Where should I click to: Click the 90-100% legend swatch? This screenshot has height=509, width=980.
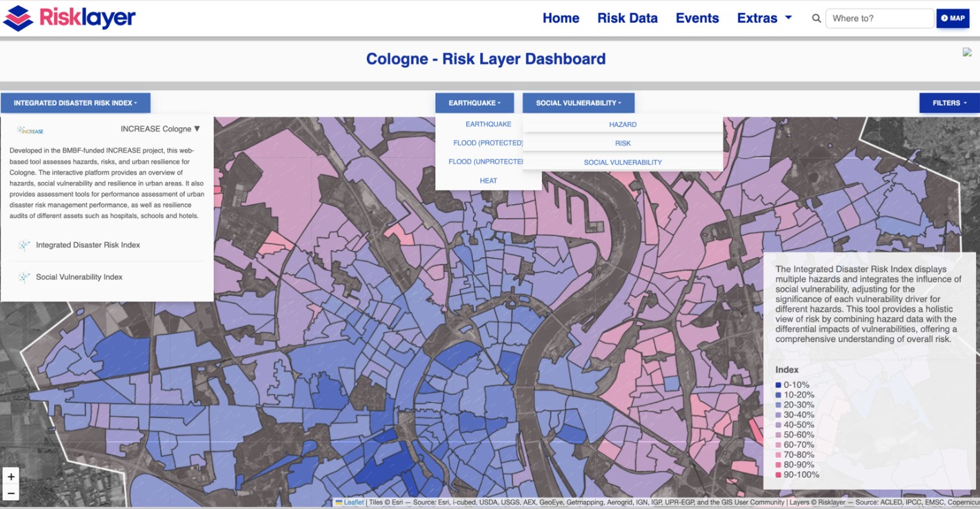(x=779, y=475)
